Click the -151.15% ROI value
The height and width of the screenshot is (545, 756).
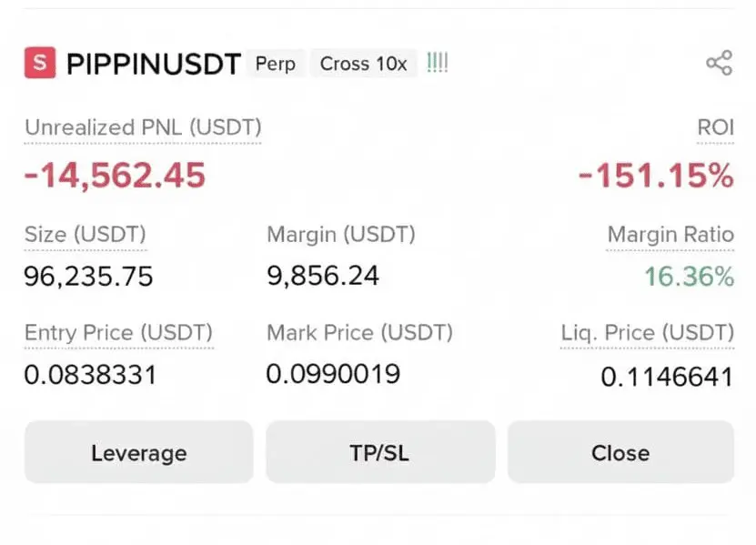(656, 175)
